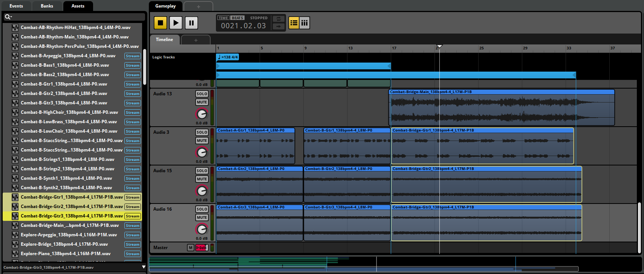Viewport: 644px width, 274px height.
Task: Click waveform icon of Combat-B-Strings1 file
Action: [x=15, y=159]
